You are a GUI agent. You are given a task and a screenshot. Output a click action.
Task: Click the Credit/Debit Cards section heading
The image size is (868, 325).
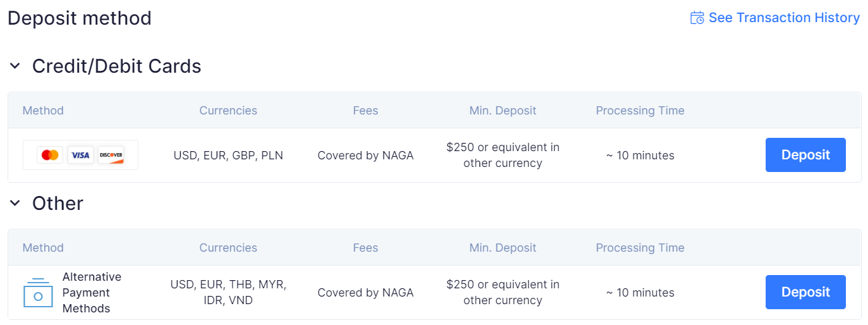pos(117,66)
